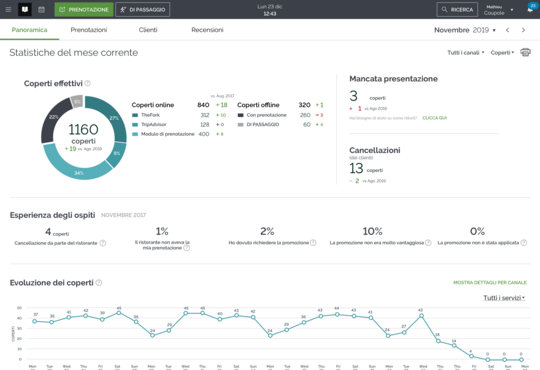Click help icon next to Evoluzione dei coperti
This screenshot has height=370, width=540.
[x=99, y=282]
